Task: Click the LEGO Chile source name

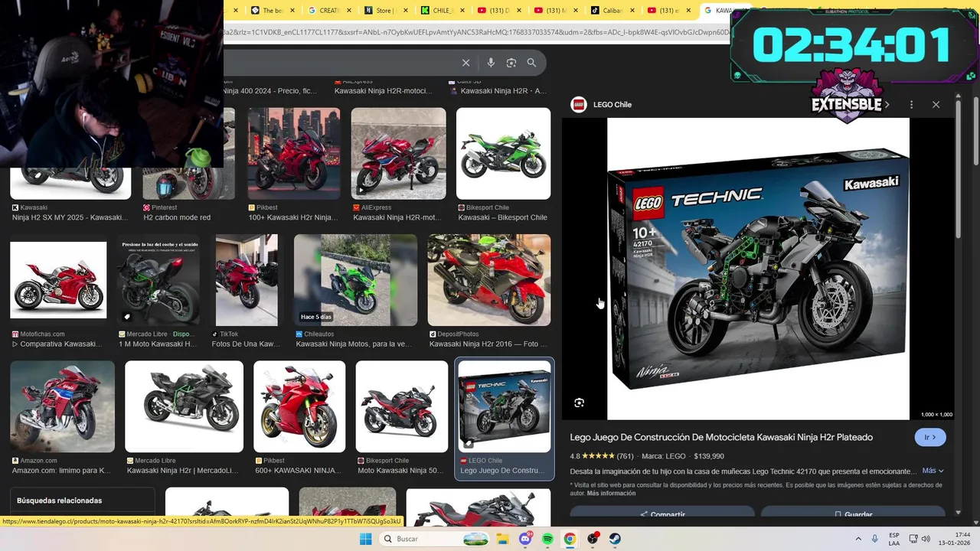Action: tap(612, 105)
